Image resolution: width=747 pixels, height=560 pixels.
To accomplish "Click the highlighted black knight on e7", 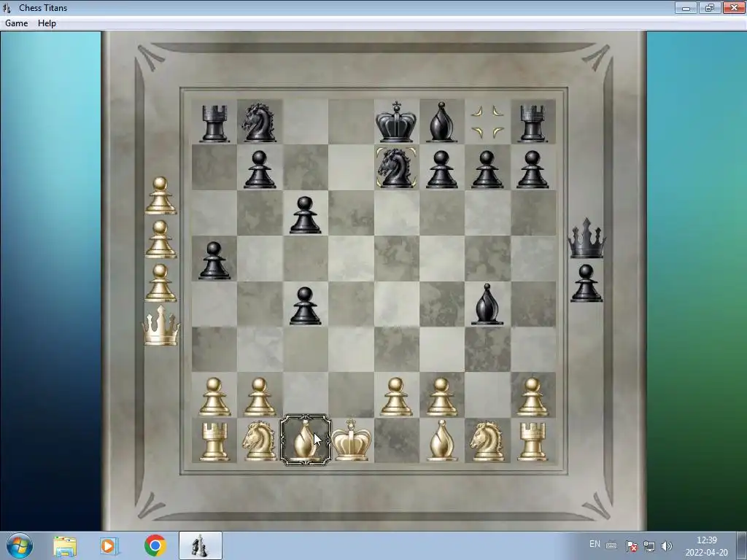I will pyautogui.click(x=396, y=167).
